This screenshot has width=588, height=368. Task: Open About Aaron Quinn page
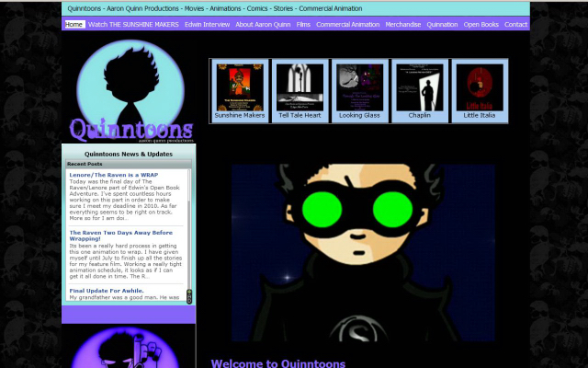click(x=263, y=25)
